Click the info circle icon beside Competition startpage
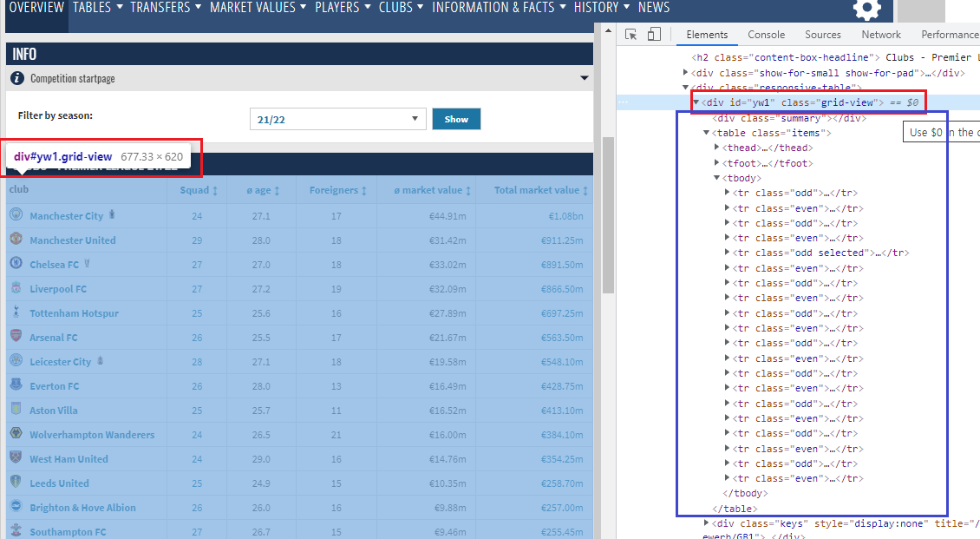 pos(17,78)
